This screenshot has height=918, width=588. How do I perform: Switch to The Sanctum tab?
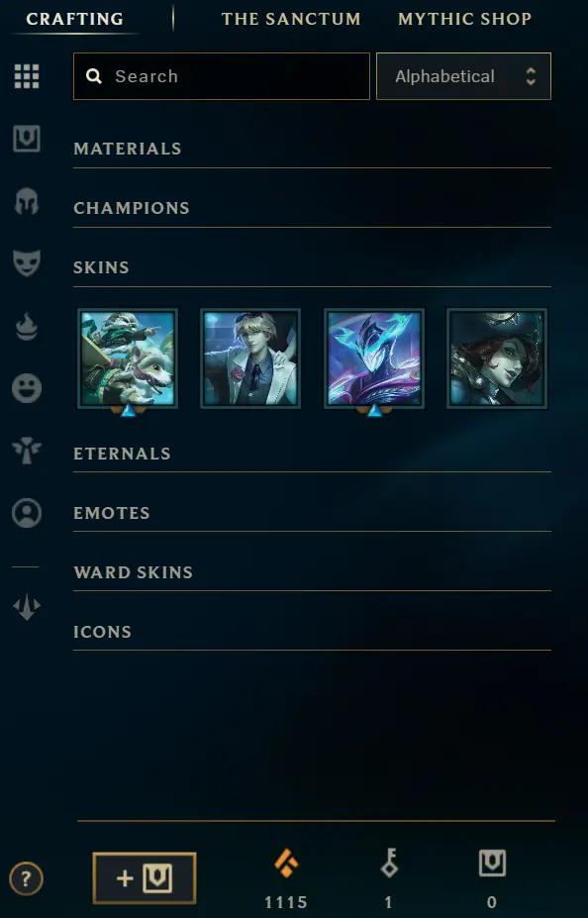pos(291,19)
